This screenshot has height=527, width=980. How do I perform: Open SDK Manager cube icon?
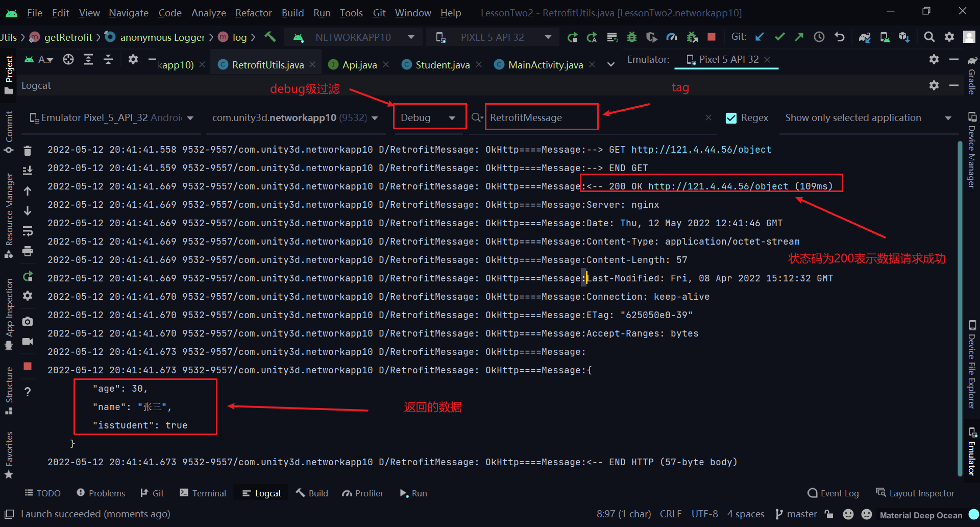[904, 37]
